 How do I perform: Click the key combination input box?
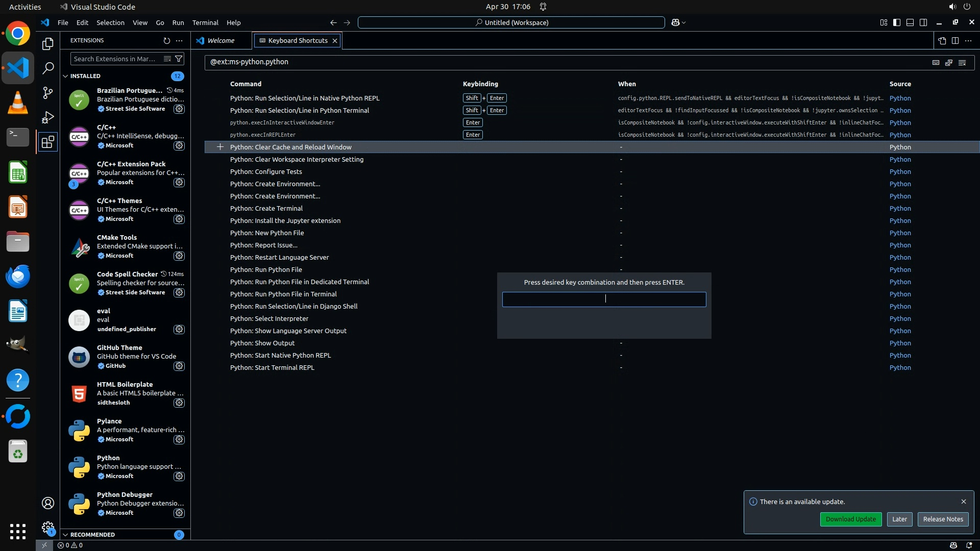[604, 299]
